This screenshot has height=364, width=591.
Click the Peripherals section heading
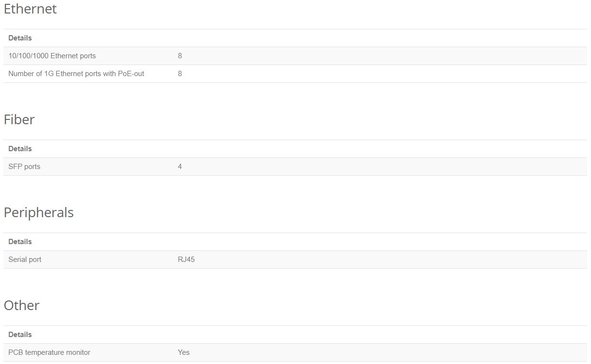point(39,213)
